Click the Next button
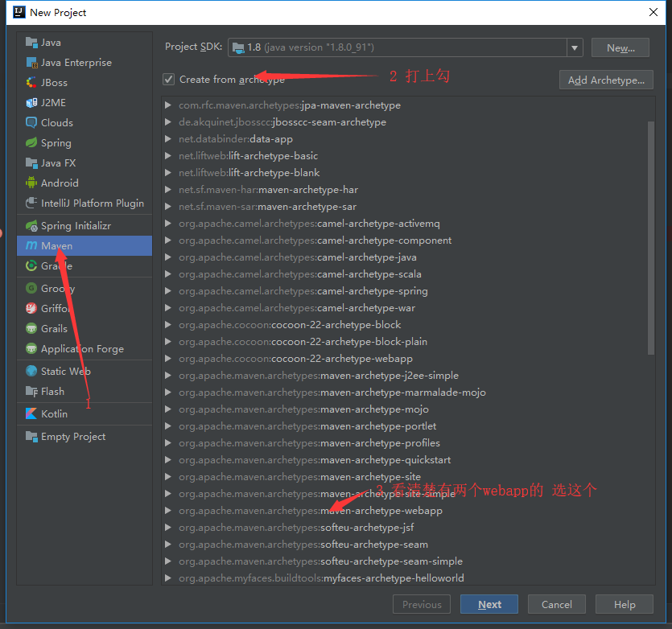Screen dimensions: 672x629 point(489,604)
